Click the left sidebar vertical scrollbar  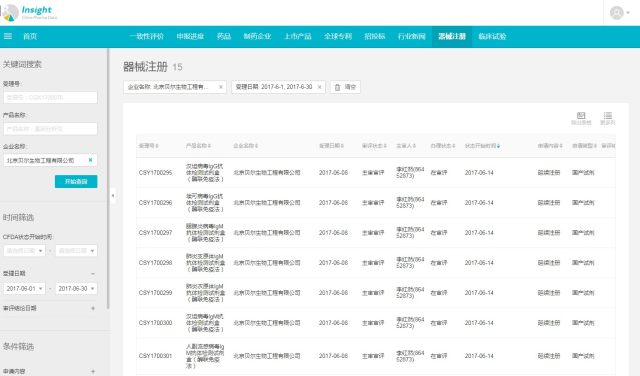click(108, 179)
